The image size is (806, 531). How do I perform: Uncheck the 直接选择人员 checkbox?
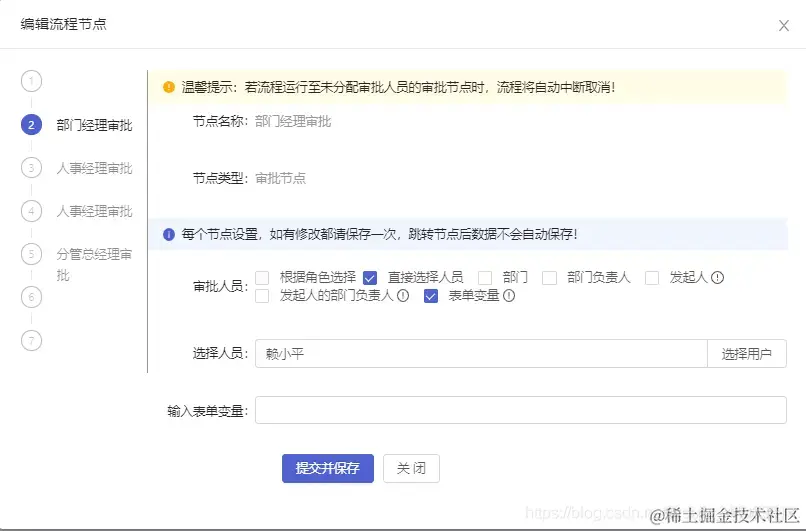click(x=370, y=278)
